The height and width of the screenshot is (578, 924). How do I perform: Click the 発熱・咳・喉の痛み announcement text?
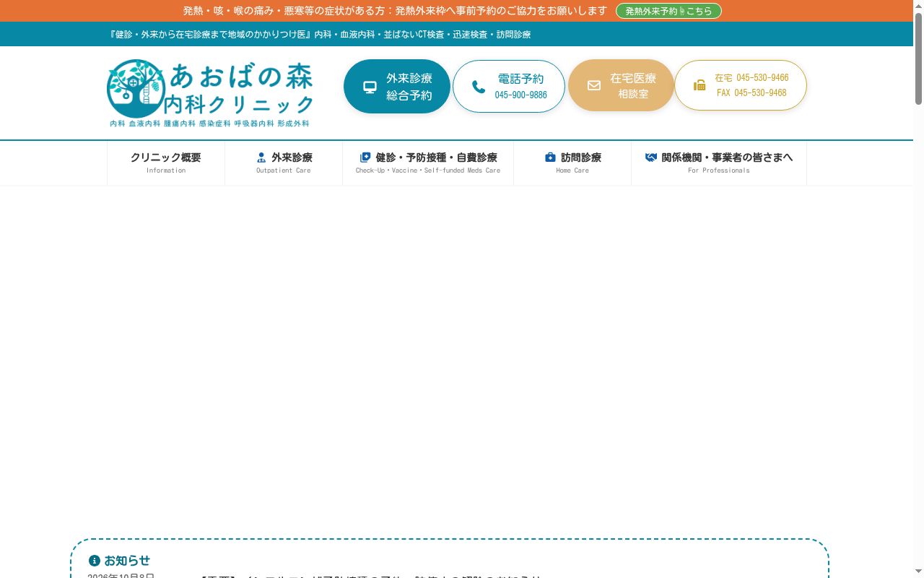(x=395, y=11)
